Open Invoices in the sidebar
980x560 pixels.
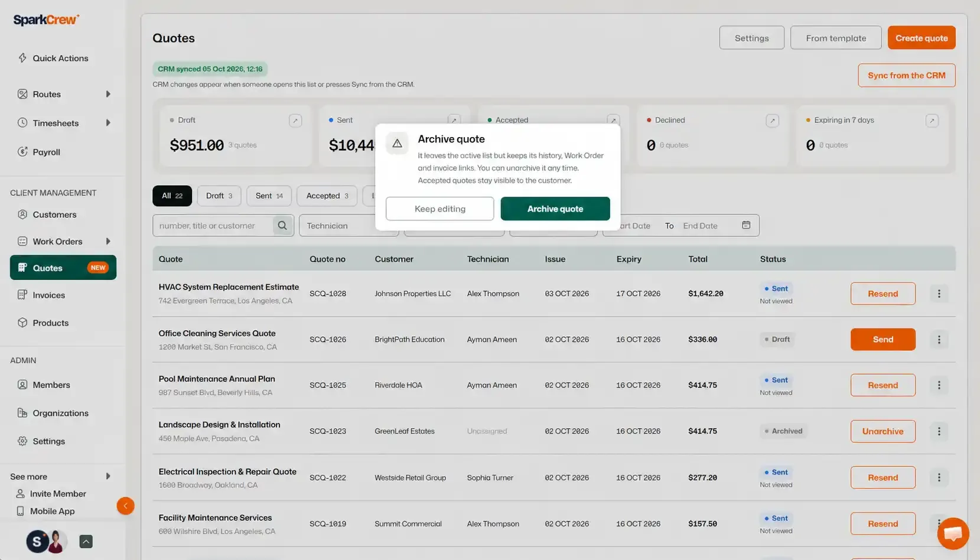point(48,295)
